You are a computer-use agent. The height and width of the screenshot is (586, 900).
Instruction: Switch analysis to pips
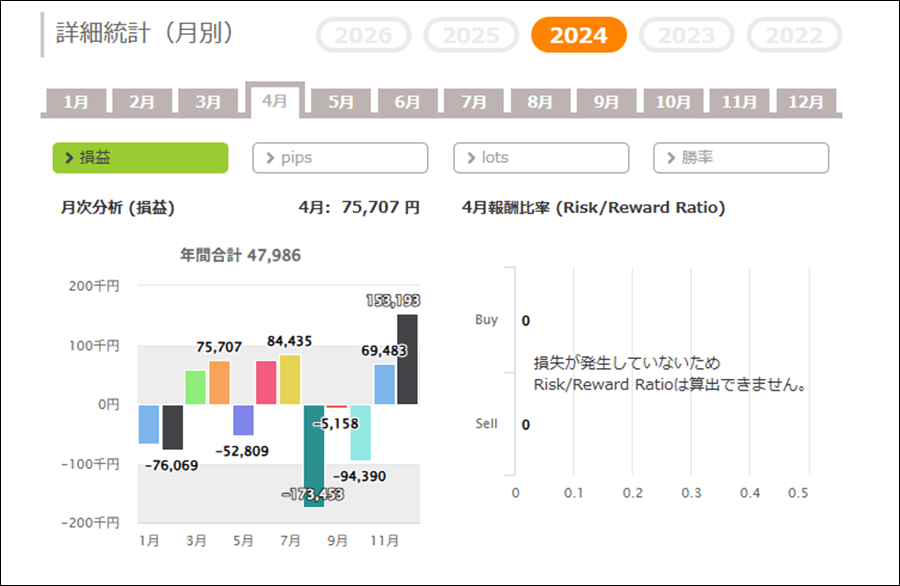click(x=340, y=158)
